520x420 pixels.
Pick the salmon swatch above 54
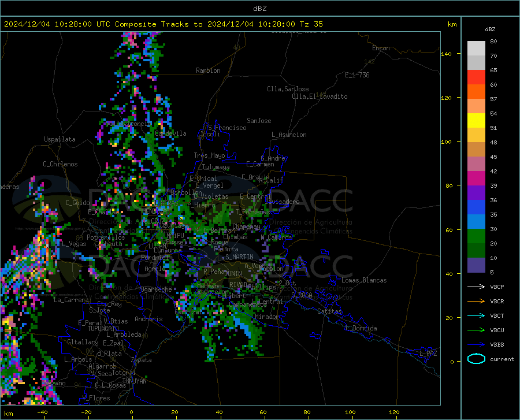(x=476, y=106)
